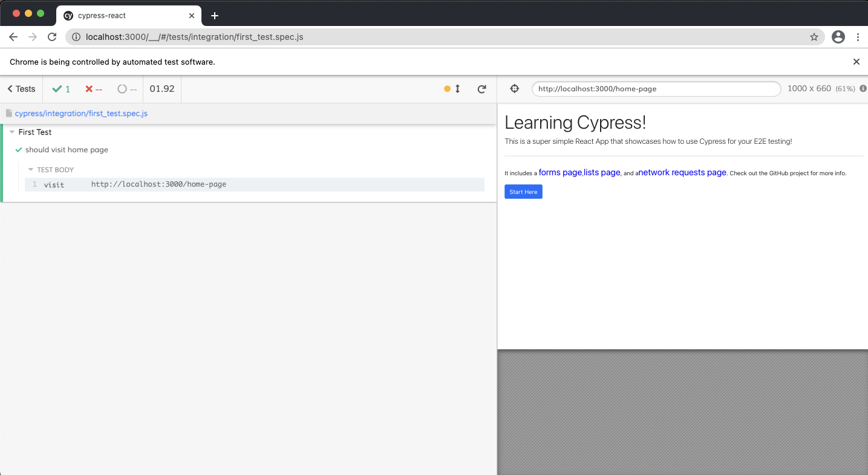Open the Chrome profile avatar icon
This screenshot has height=475, width=868.
point(838,37)
